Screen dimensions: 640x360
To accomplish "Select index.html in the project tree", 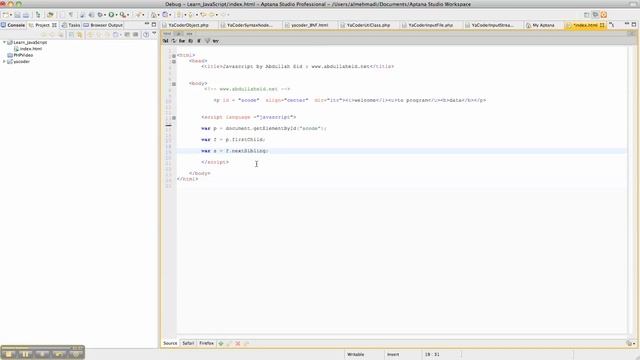I will pos(28,49).
